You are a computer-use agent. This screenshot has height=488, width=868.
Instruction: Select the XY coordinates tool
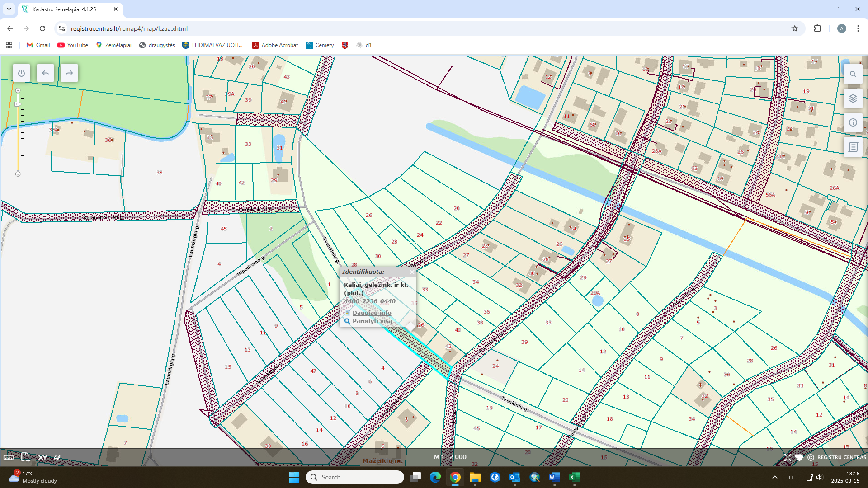tap(42, 457)
